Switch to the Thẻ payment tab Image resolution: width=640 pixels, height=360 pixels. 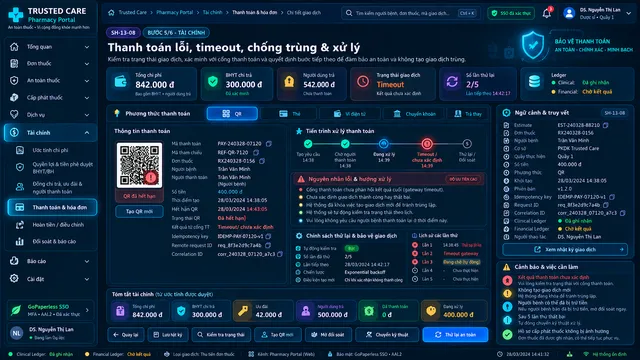[x=289, y=113]
